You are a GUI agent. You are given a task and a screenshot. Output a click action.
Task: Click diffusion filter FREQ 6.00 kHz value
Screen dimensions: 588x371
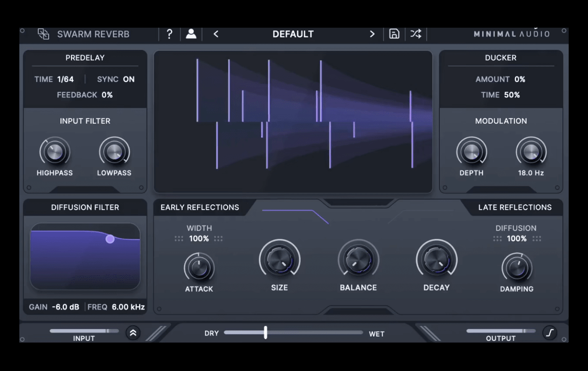pyautogui.click(x=129, y=307)
